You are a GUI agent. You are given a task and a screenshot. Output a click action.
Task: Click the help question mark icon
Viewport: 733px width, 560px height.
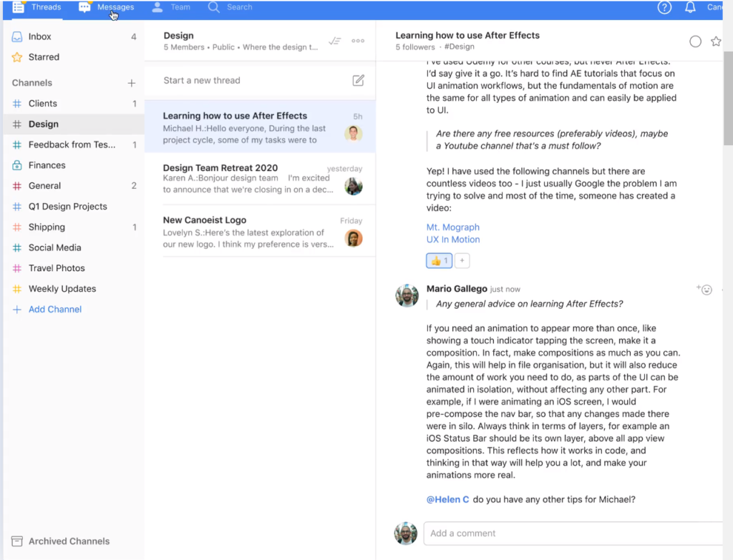(x=664, y=7)
